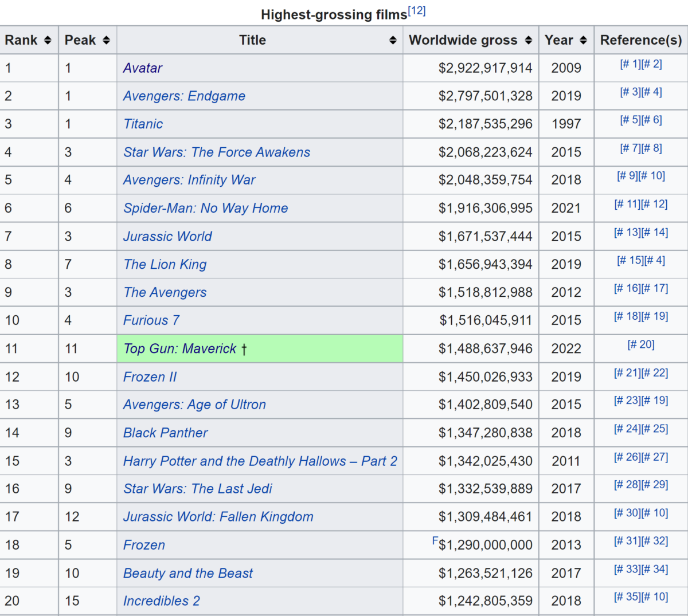The image size is (688, 616).
Task: Click footnote F next to Frozen gross
Action: point(435,540)
